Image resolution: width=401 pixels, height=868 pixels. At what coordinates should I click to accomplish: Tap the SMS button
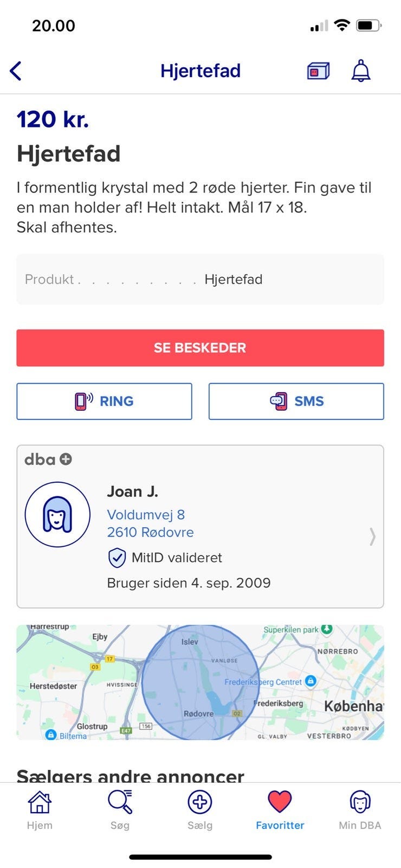click(x=296, y=401)
